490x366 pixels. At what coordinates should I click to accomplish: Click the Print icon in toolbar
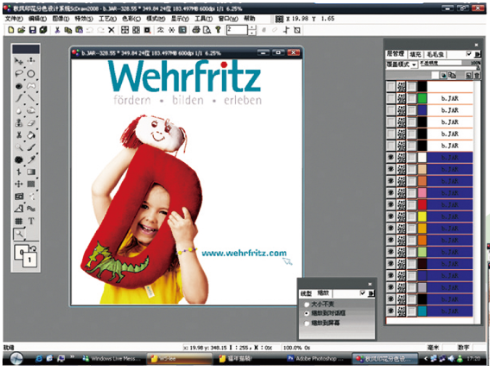coord(196,30)
